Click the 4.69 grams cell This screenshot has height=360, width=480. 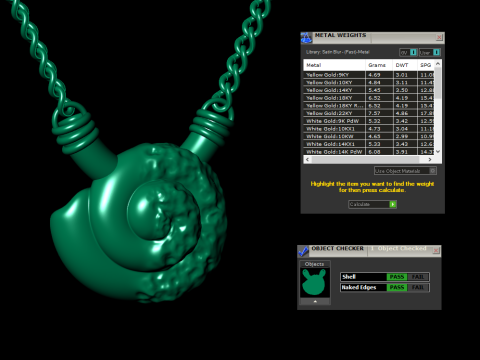click(379, 75)
